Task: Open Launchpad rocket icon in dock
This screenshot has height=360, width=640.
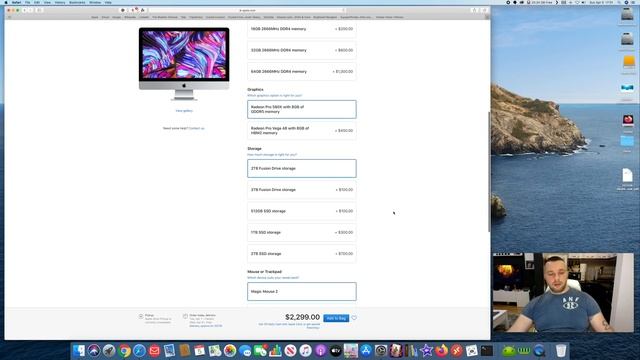Action: tap(109, 351)
